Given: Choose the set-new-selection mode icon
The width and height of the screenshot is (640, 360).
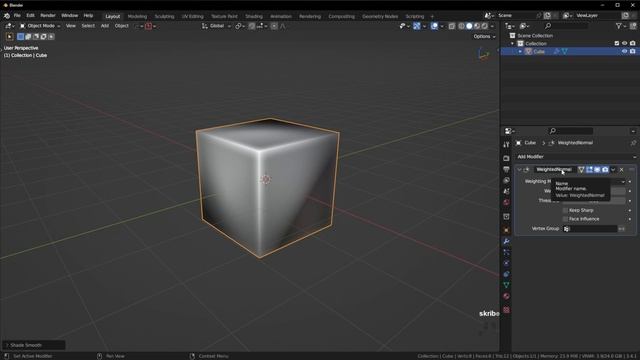Looking at the screenshot, I should click(x=20, y=37).
